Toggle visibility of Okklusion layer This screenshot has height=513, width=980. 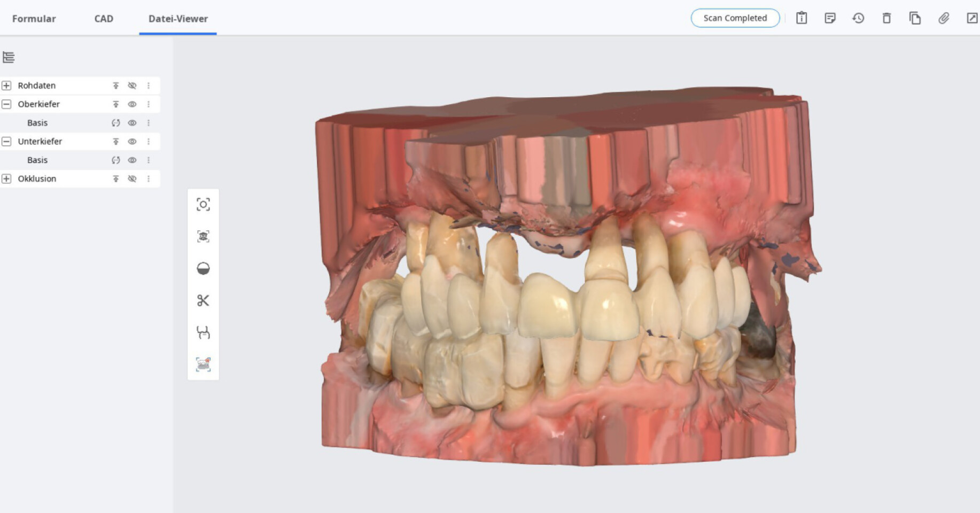(132, 179)
